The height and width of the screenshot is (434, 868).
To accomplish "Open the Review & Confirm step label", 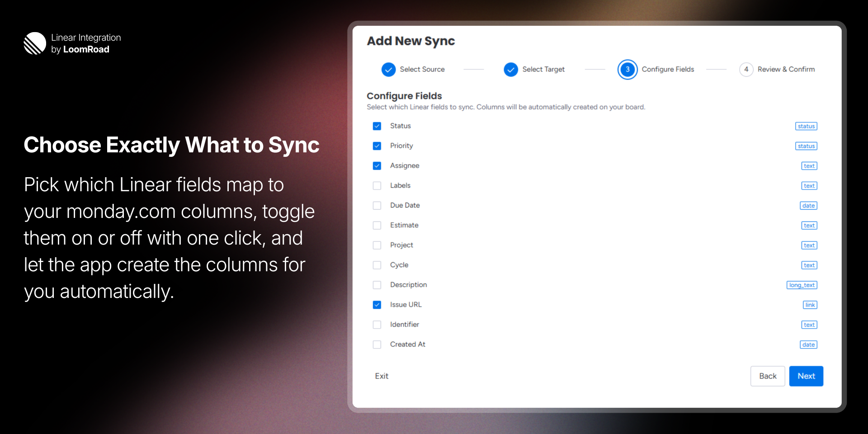I will pos(786,70).
